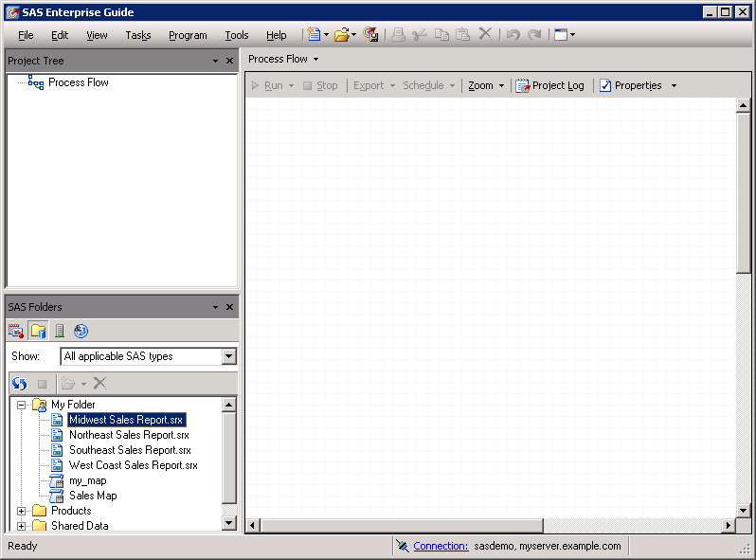Image resolution: width=756 pixels, height=560 pixels.
Task: Click the horizontal scrollbar right arrow
Action: (x=729, y=526)
